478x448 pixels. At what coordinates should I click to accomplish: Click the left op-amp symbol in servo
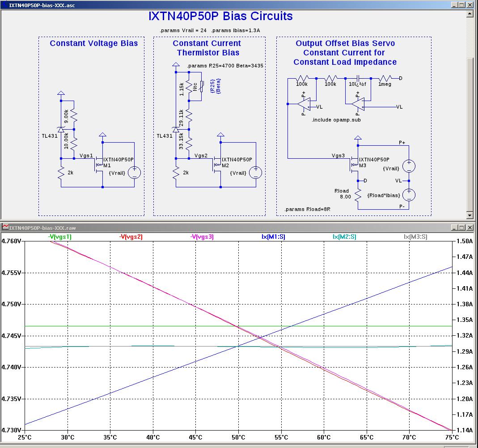[304, 104]
